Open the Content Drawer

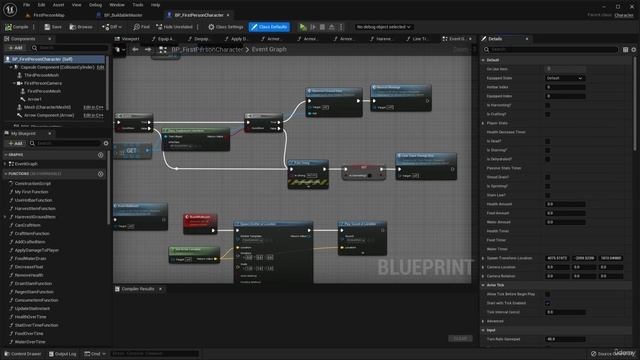(x=23, y=354)
